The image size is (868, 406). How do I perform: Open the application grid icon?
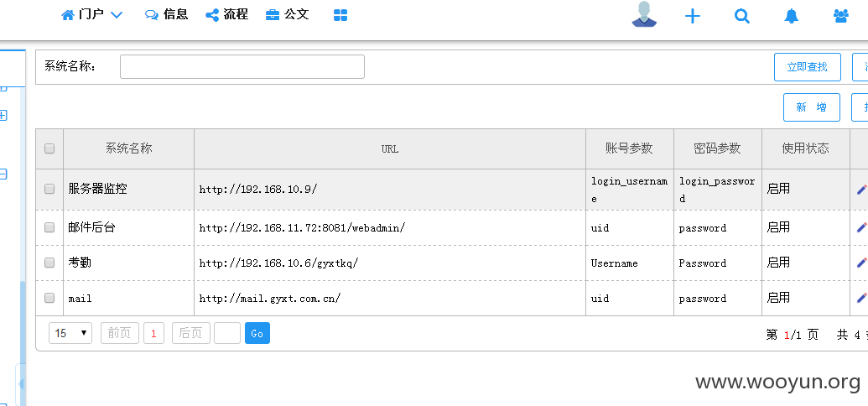click(340, 15)
